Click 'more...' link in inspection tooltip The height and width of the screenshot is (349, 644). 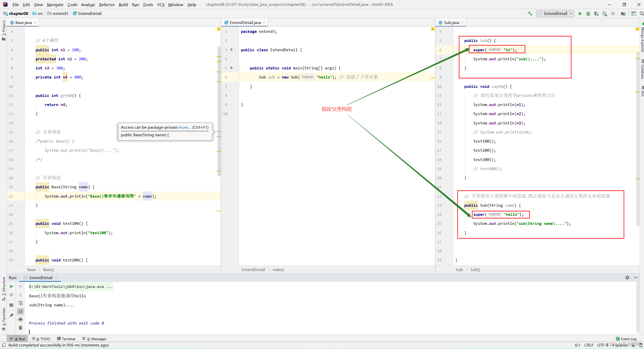tap(185, 127)
